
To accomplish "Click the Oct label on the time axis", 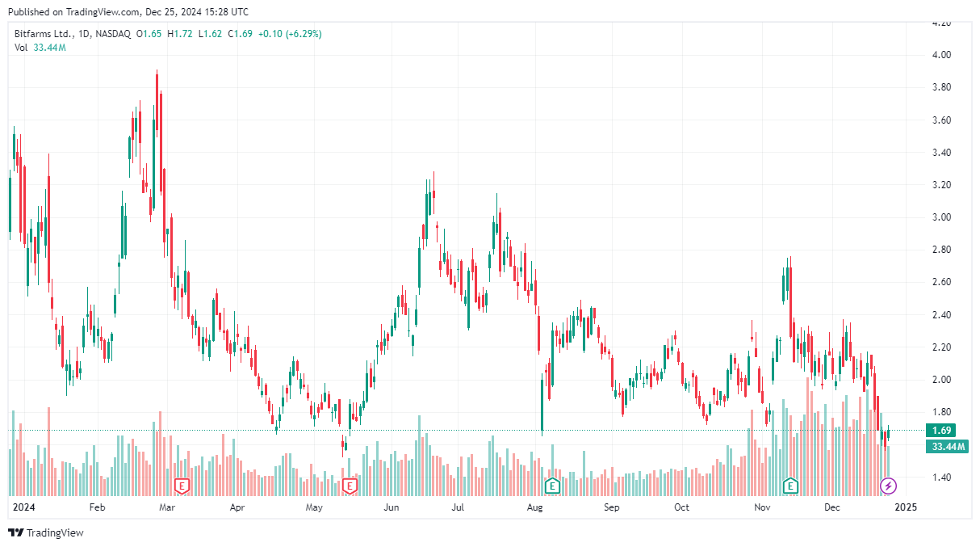I will 681,507.
